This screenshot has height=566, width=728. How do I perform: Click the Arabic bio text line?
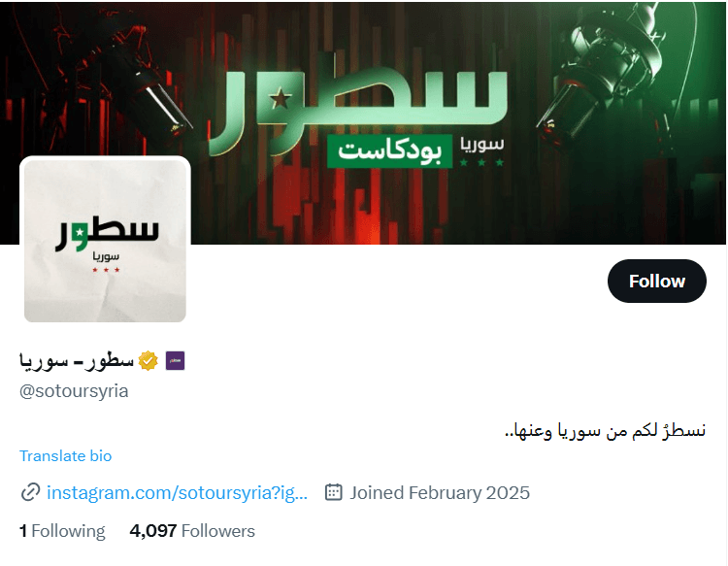[x=605, y=430]
